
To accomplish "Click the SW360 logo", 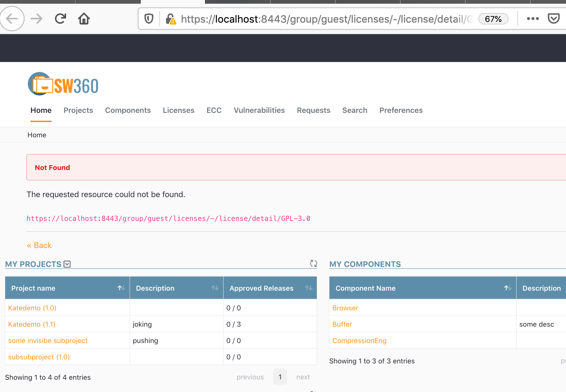I will click(x=62, y=84).
